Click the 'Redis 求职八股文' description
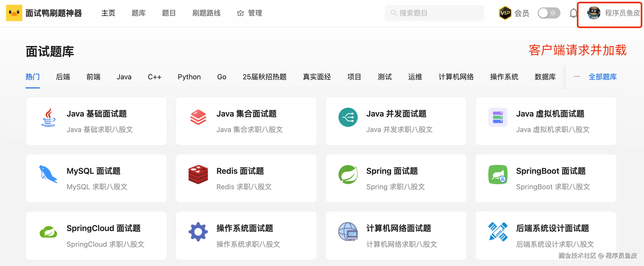This screenshot has width=644, height=266. [244, 187]
